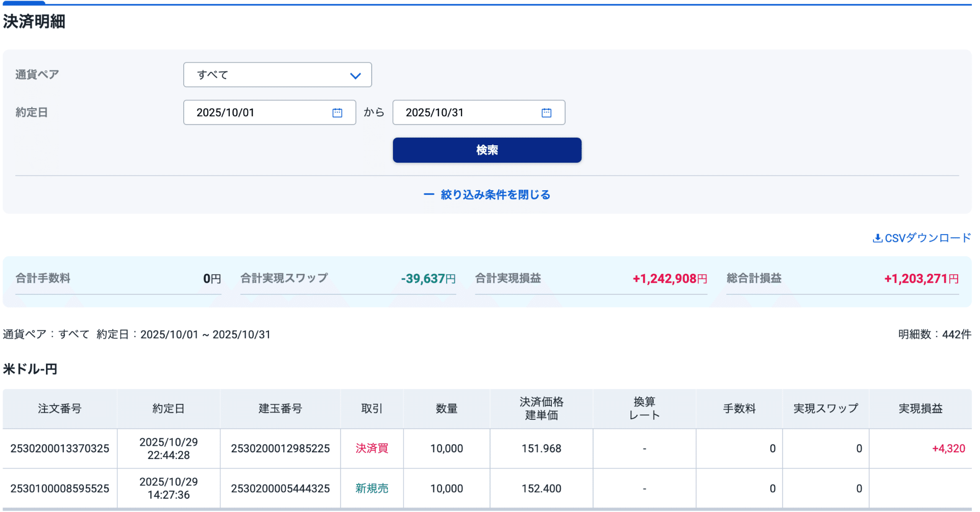Click the 実現損益 column header
Screen dimensions: 980x512
pos(921,408)
